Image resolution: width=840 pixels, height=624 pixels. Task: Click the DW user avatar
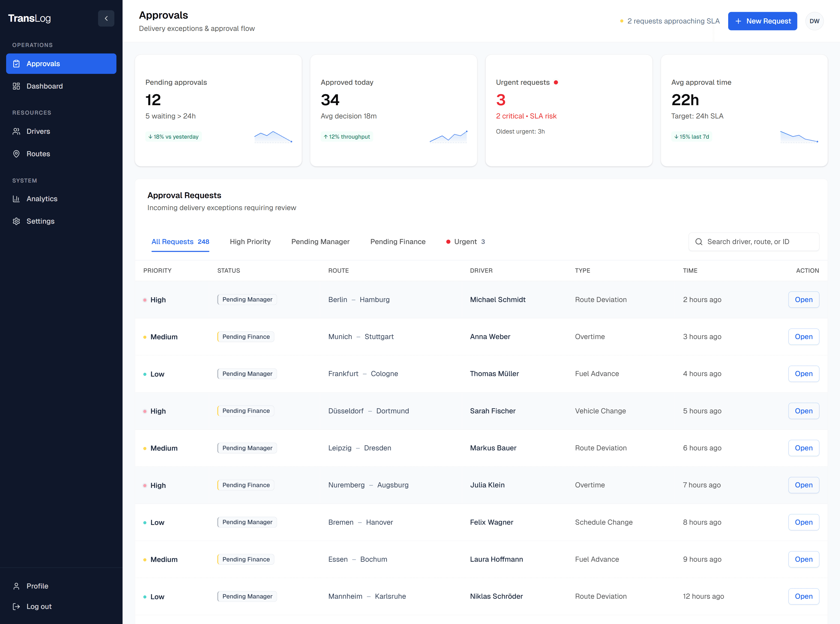tap(814, 21)
